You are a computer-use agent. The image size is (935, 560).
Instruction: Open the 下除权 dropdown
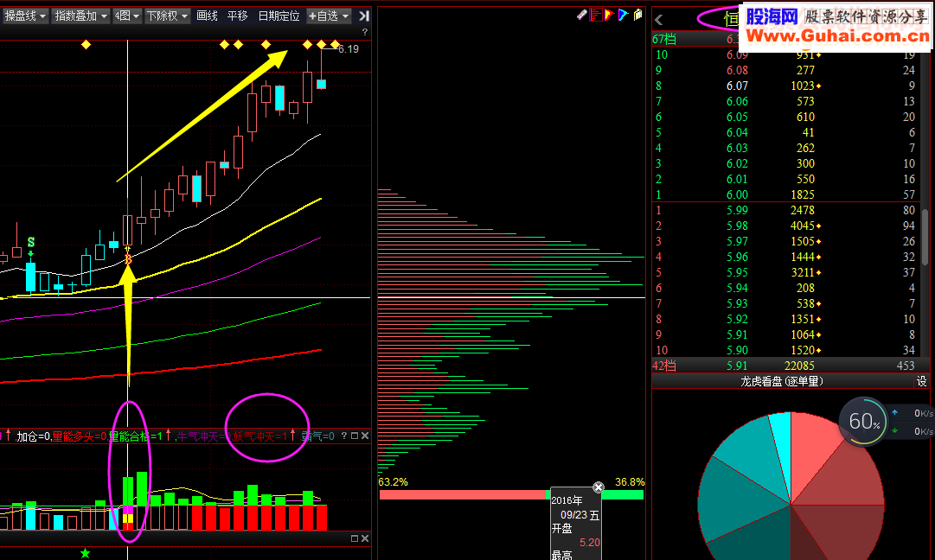[168, 16]
